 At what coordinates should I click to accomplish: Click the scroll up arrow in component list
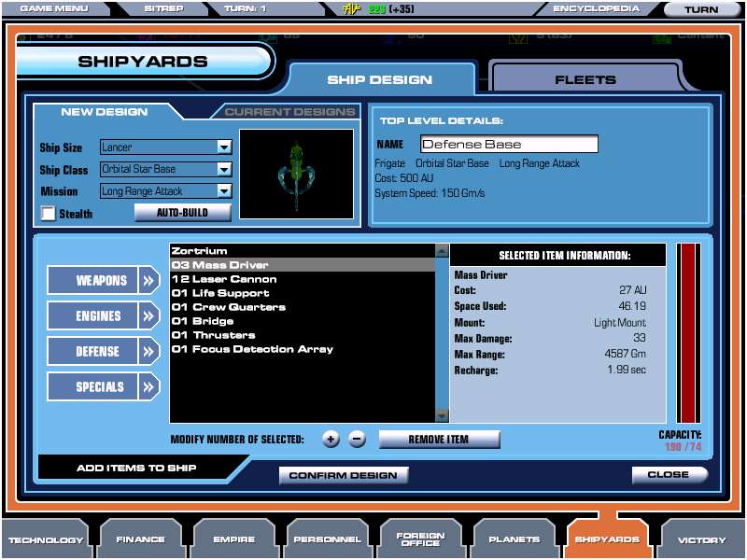pos(442,251)
